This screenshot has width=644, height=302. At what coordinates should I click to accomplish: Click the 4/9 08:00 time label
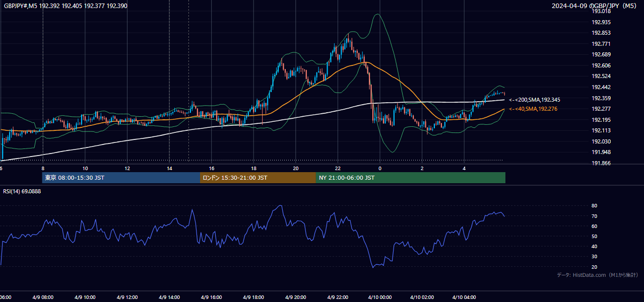(x=43, y=297)
